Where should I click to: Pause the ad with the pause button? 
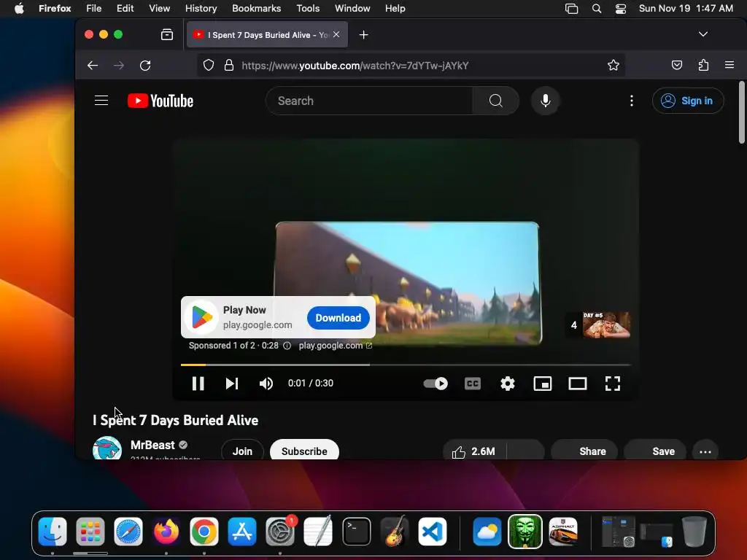tap(198, 384)
